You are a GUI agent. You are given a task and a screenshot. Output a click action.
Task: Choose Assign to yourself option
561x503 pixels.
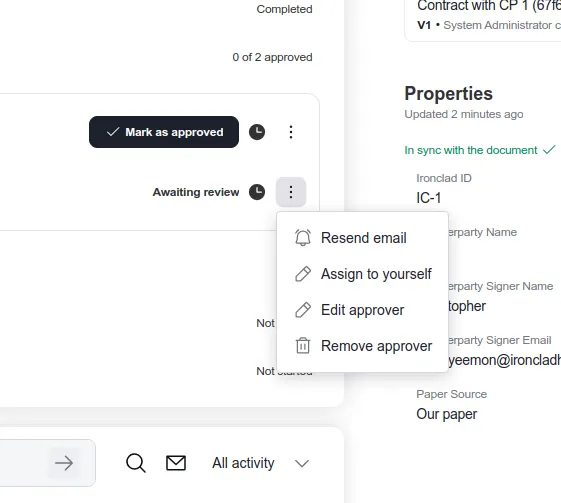click(362, 274)
